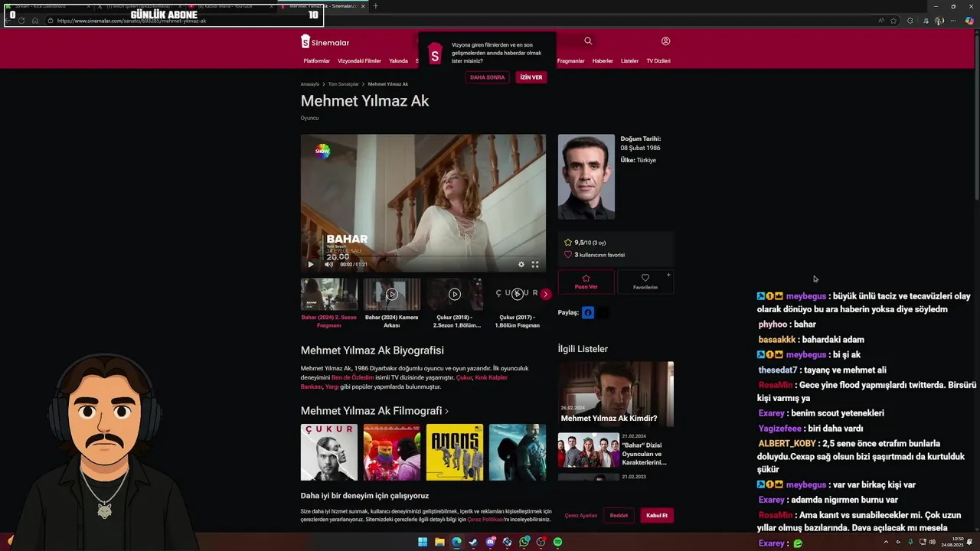Screen dimensions: 980x551
Task: Click İZİN VER to allow notifications
Action: pyautogui.click(x=531, y=77)
